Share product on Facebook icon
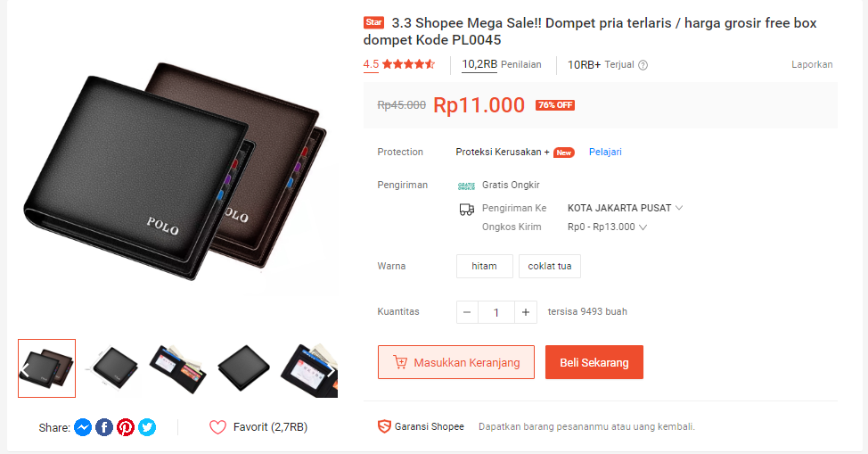This screenshot has height=454, width=868. click(x=104, y=427)
